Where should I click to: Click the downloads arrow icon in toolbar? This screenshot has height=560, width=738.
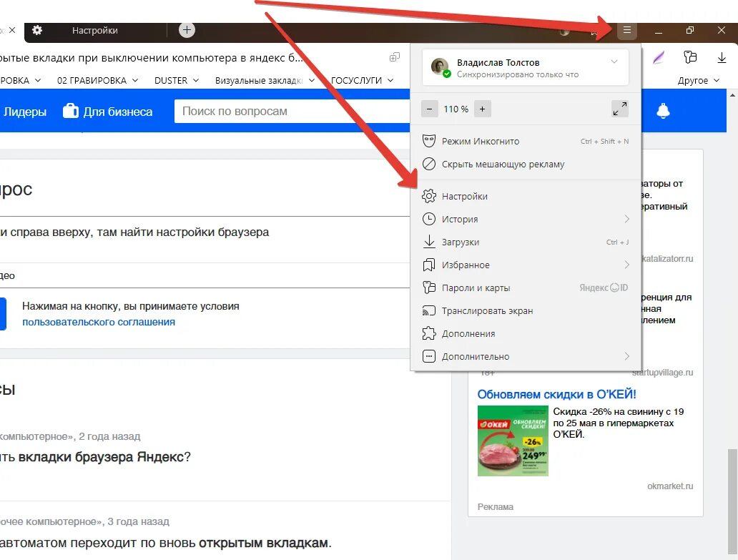tap(722, 58)
